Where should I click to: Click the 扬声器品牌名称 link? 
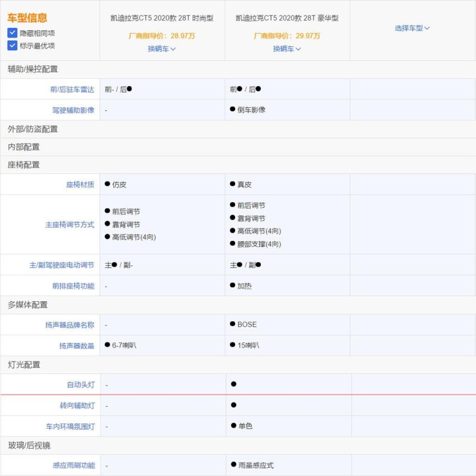click(70, 325)
